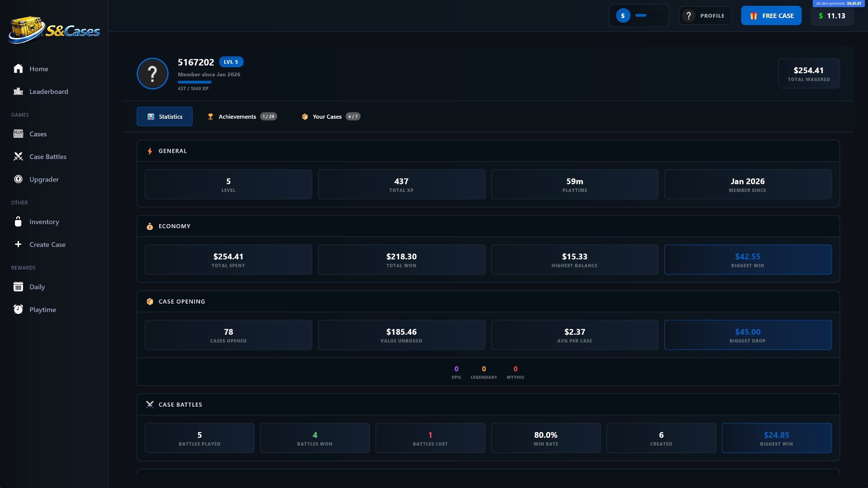The image size is (868, 488).
Task: Open Leaderboard via its podium icon
Action: click(x=18, y=92)
